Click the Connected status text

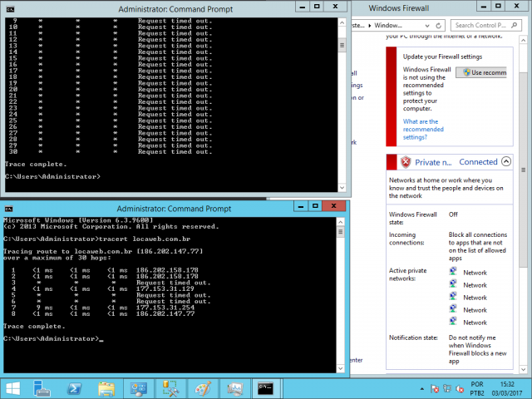[478, 162]
